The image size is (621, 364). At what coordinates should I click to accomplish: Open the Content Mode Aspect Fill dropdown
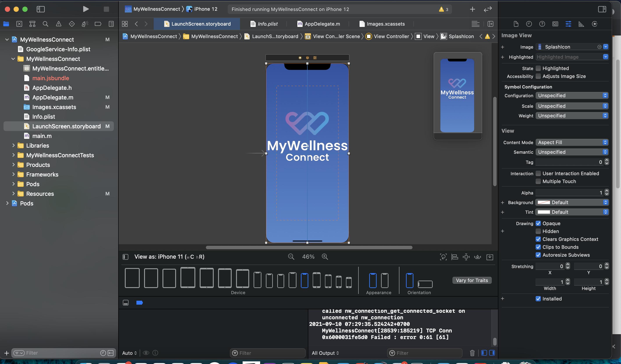coord(572,142)
